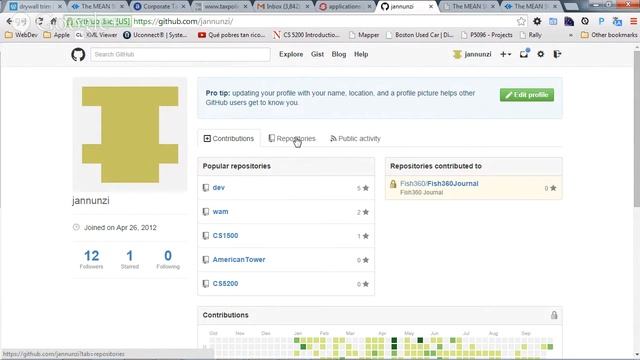Click star icon on Fish360Journal row
Viewport: 640px width, 360px height.
click(553, 188)
